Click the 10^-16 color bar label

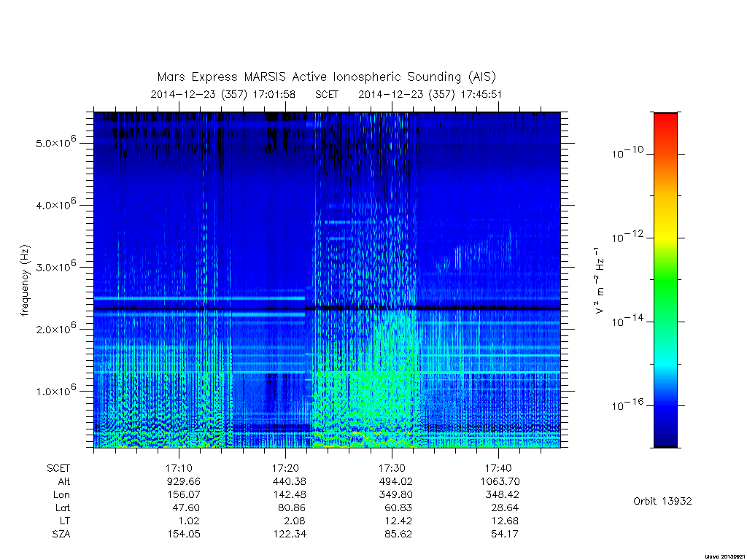pos(627,405)
